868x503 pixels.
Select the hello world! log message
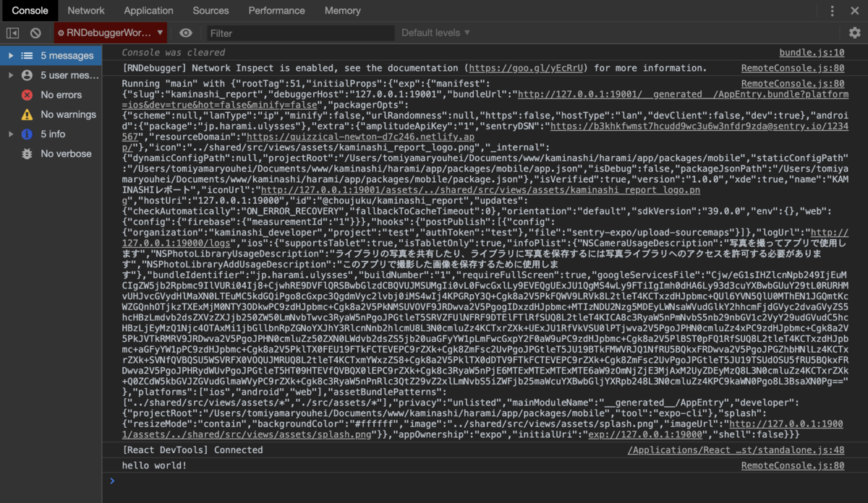click(154, 465)
